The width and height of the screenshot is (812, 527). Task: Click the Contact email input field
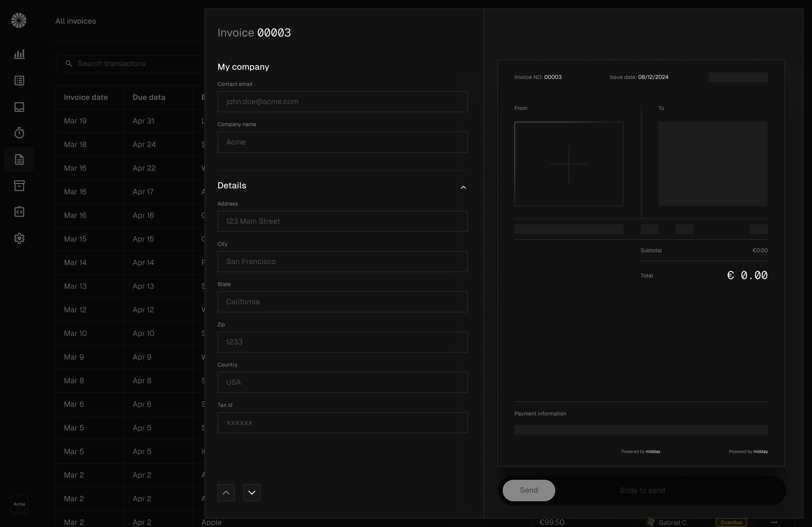(x=342, y=102)
